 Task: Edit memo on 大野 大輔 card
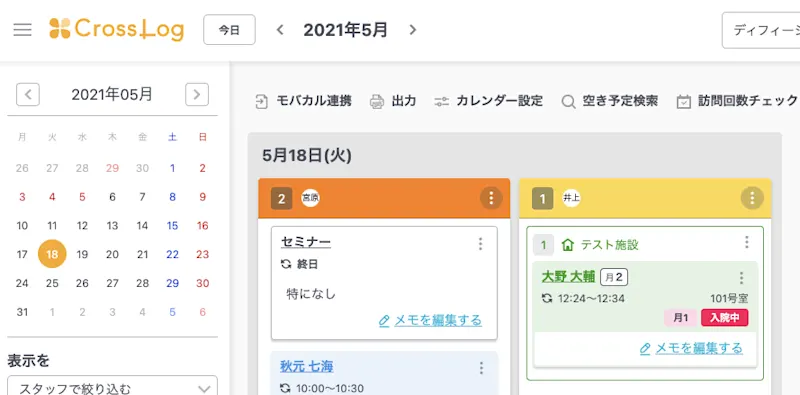[x=691, y=348]
